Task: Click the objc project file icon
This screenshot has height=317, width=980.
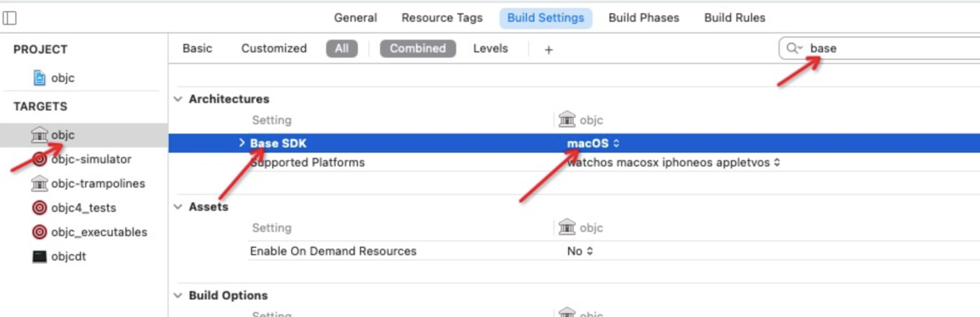Action: click(39, 78)
